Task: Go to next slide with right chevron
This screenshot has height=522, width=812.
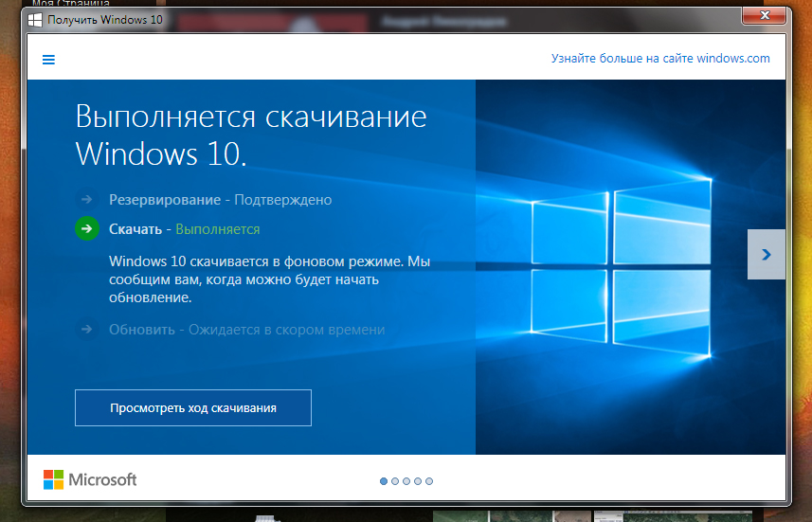Action: [x=767, y=254]
